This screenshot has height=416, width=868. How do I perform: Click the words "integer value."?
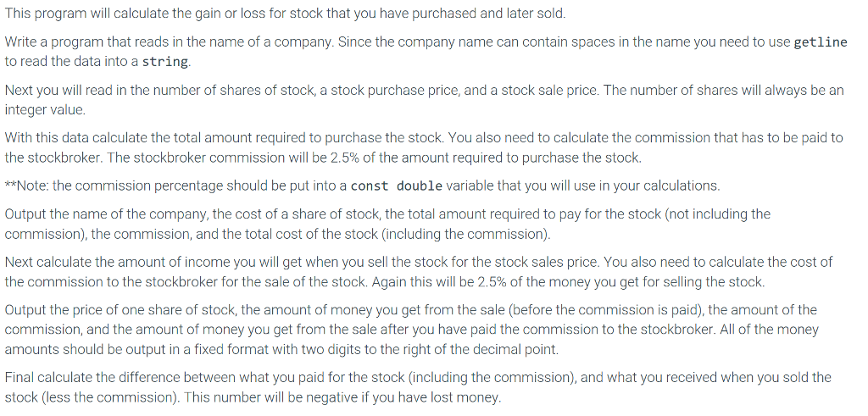click(x=45, y=110)
